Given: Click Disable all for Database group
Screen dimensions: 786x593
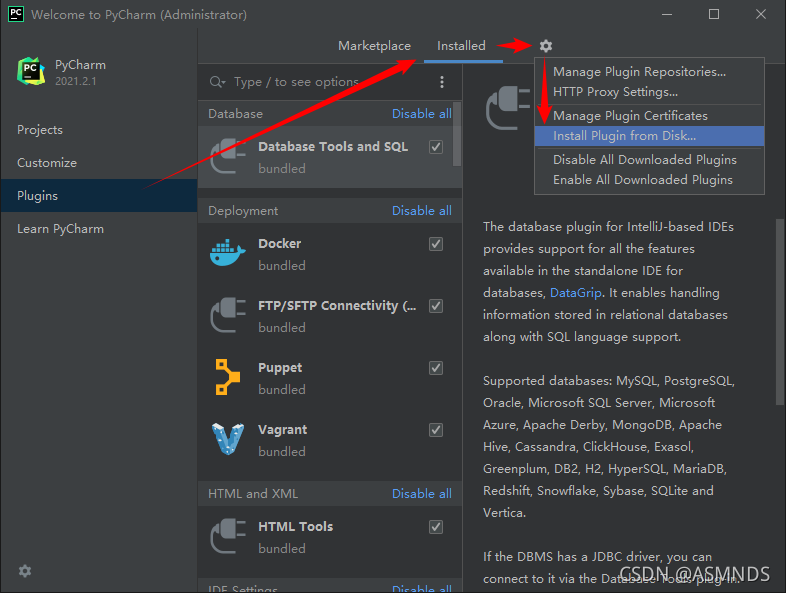Looking at the screenshot, I should point(422,114).
